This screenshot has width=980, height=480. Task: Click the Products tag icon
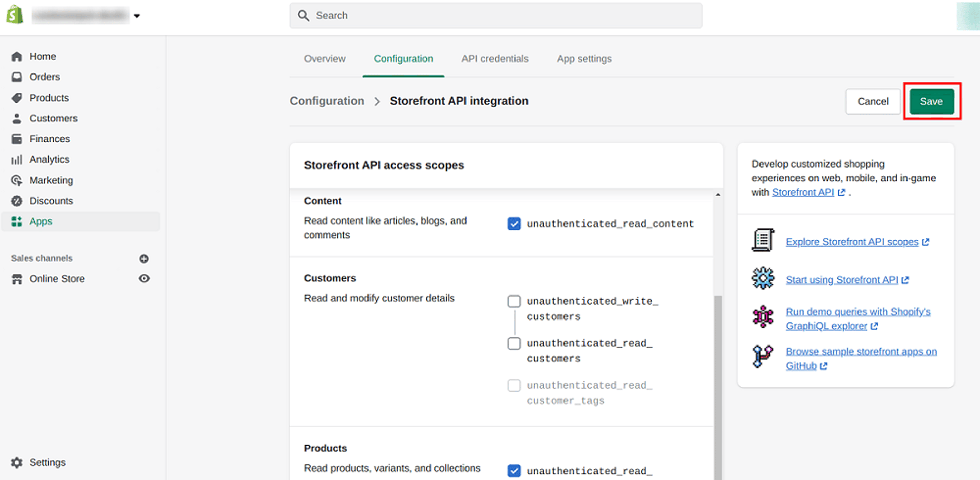tap(17, 98)
